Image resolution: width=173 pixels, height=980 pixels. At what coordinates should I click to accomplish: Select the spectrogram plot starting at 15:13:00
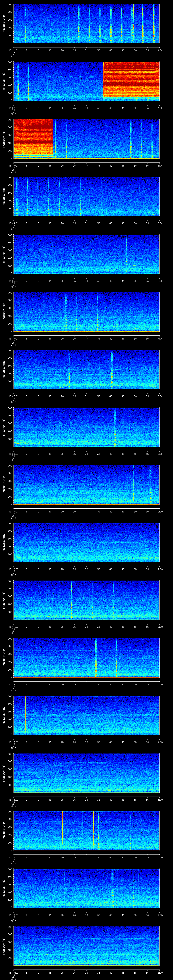[x=87, y=715]
